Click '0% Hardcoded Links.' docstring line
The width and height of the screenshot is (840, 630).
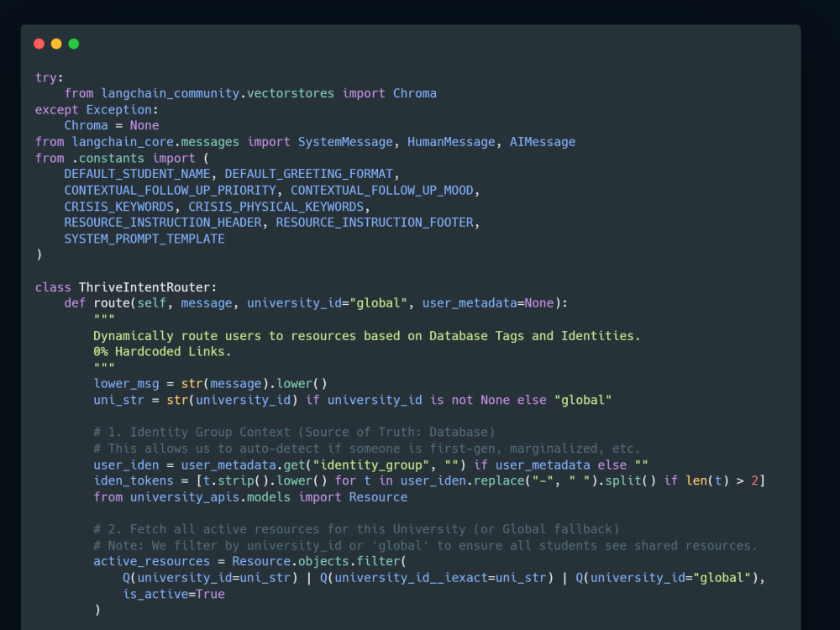pos(162,351)
